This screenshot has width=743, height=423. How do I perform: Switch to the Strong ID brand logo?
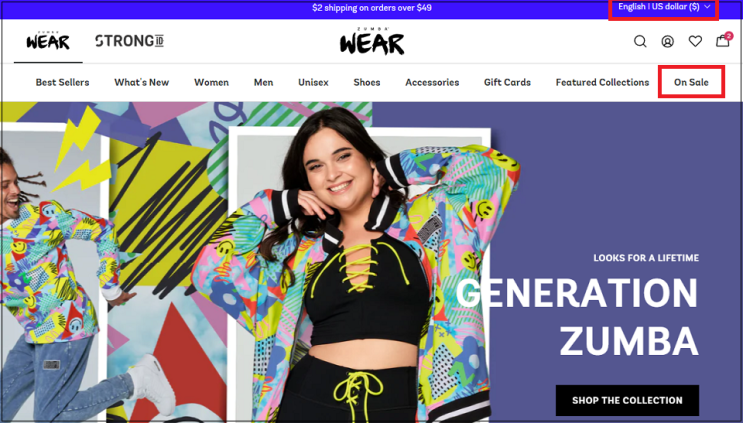[129, 41]
